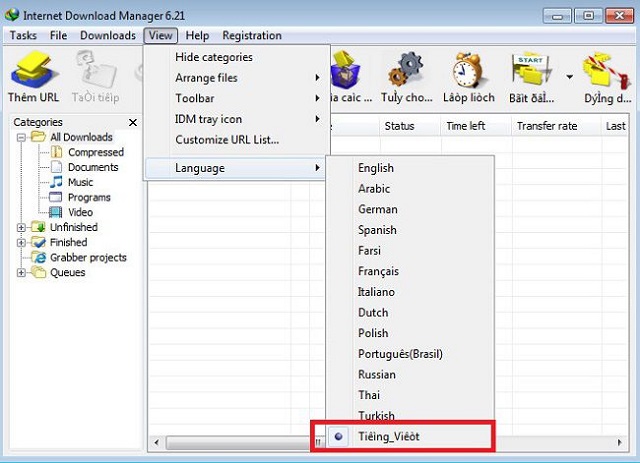The width and height of the screenshot is (640, 463).
Task: Select Compressed category label
Action: [96, 152]
